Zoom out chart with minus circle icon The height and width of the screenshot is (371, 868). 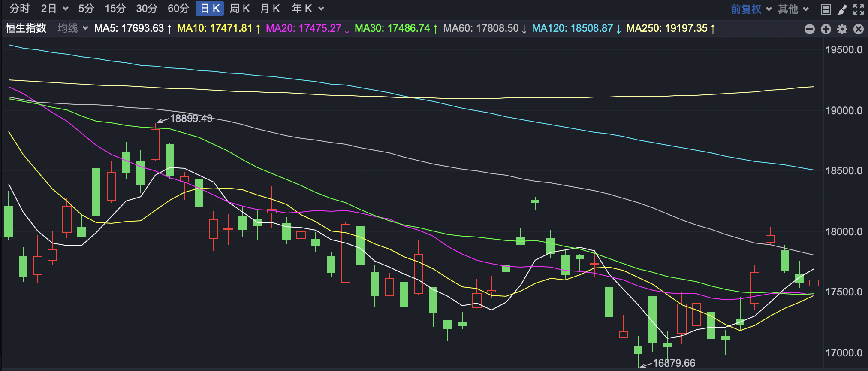click(x=810, y=29)
